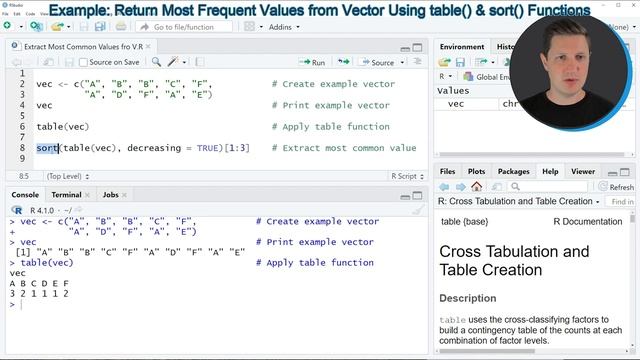Maximize the source editor pane

click(x=417, y=48)
